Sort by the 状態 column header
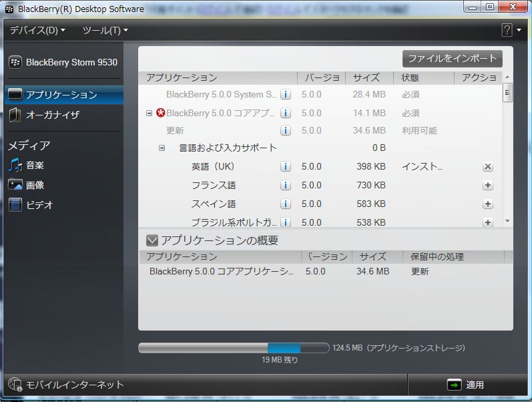The height and width of the screenshot is (402, 532). click(x=423, y=77)
